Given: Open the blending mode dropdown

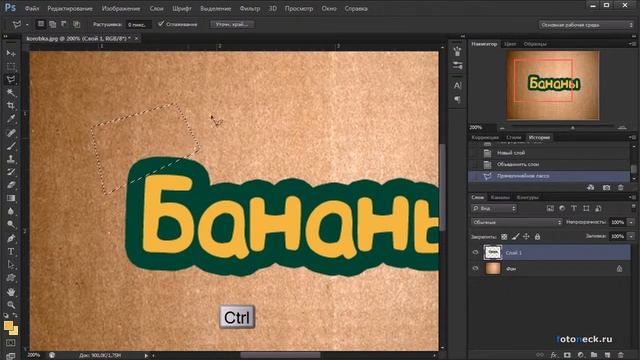Looking at the screenshot, I should (517, 222).
